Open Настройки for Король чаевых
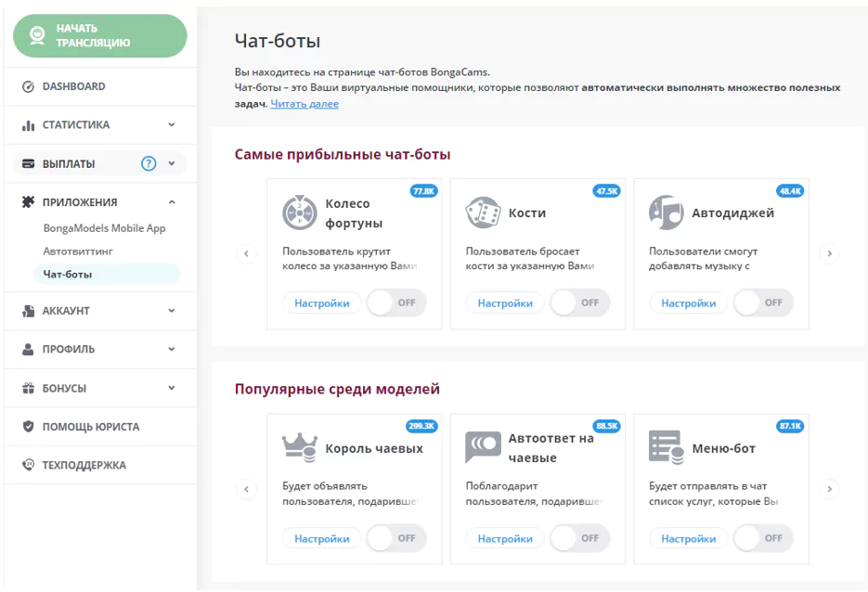The height and width of the screenshot is (592, 868). (321, 539)
